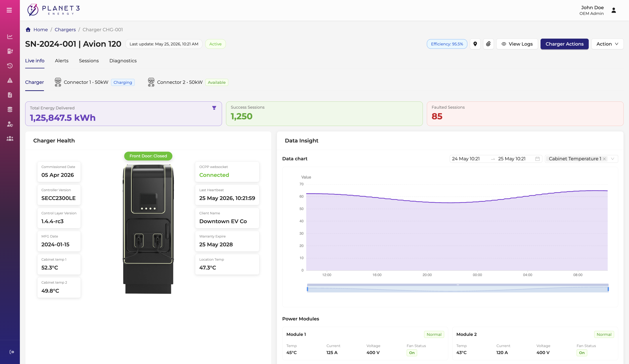Click the right handle of chart range slider
This screenshot has width=629, height=364.
[x=608, y=289]
